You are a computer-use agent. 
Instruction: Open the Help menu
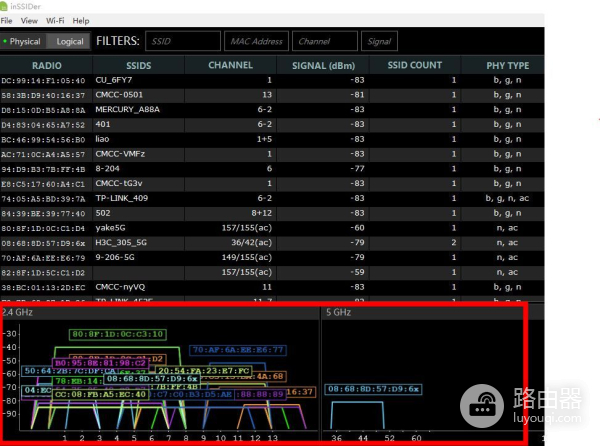click(81, 20)
